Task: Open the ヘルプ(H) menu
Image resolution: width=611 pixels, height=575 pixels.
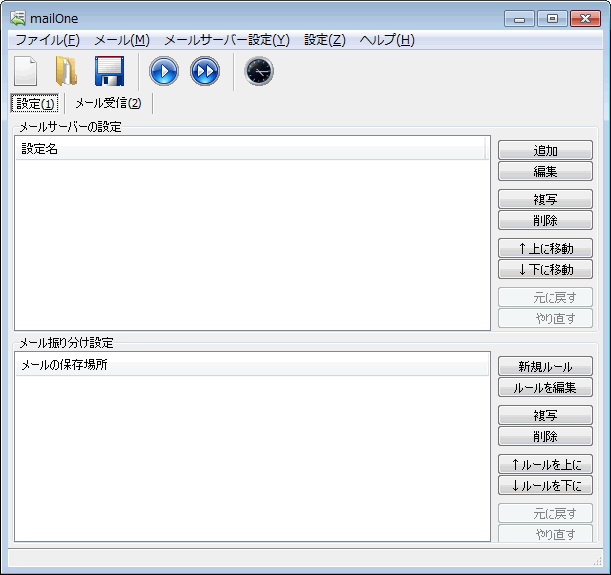Action: (386, 40)
